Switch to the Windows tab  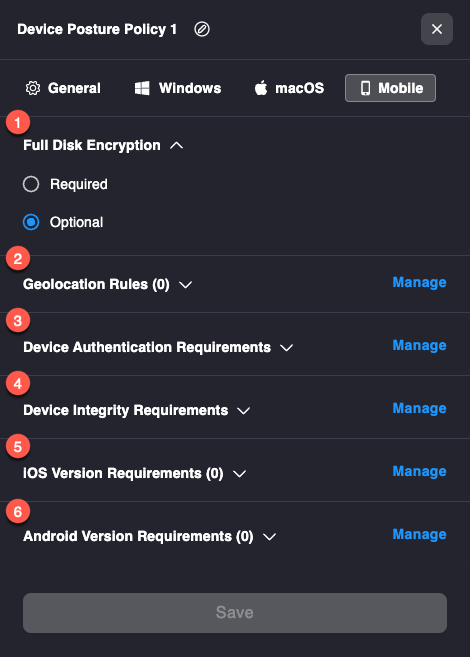point(178,88)
